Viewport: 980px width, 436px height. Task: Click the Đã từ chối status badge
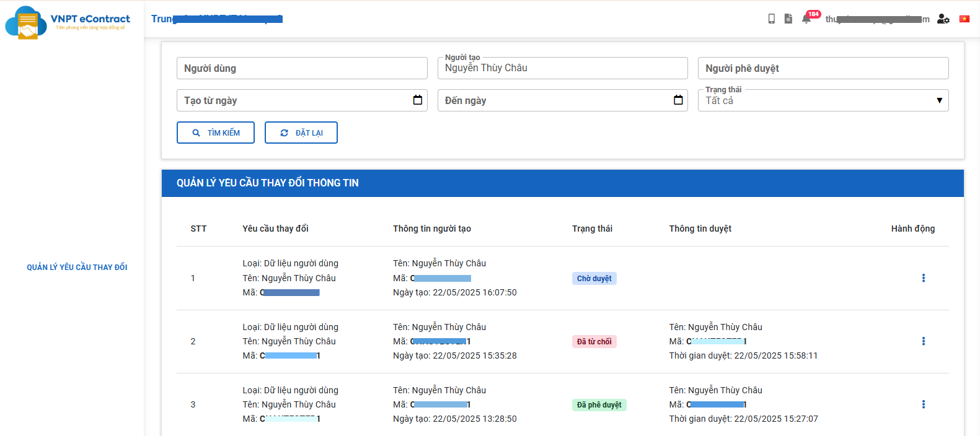pos(594,342)
